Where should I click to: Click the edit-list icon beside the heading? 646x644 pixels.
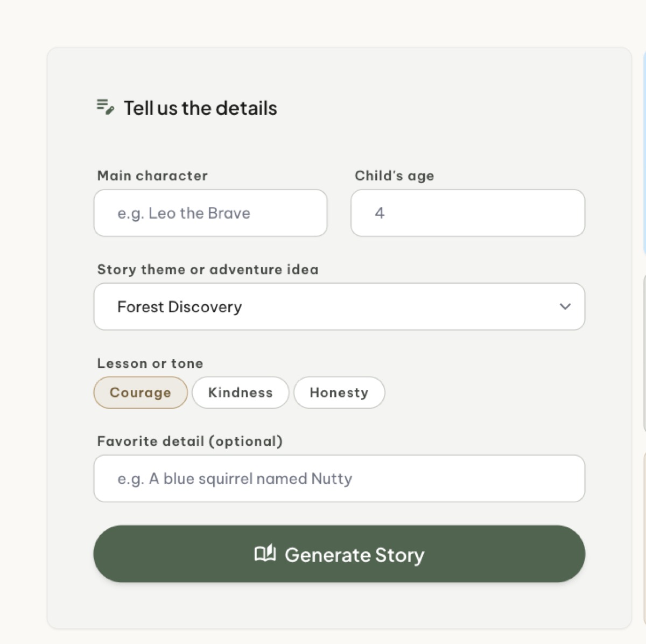[106, 107]
